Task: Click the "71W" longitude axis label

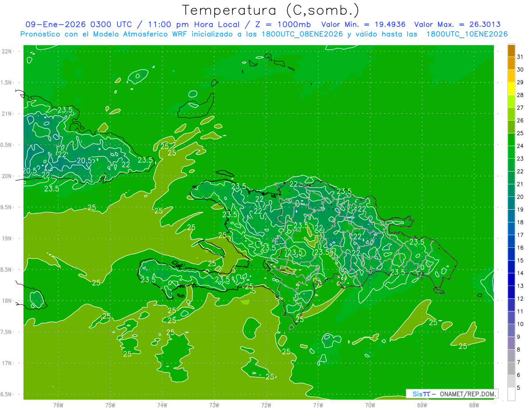Action: pyautogui.click(x=318, y=405)
